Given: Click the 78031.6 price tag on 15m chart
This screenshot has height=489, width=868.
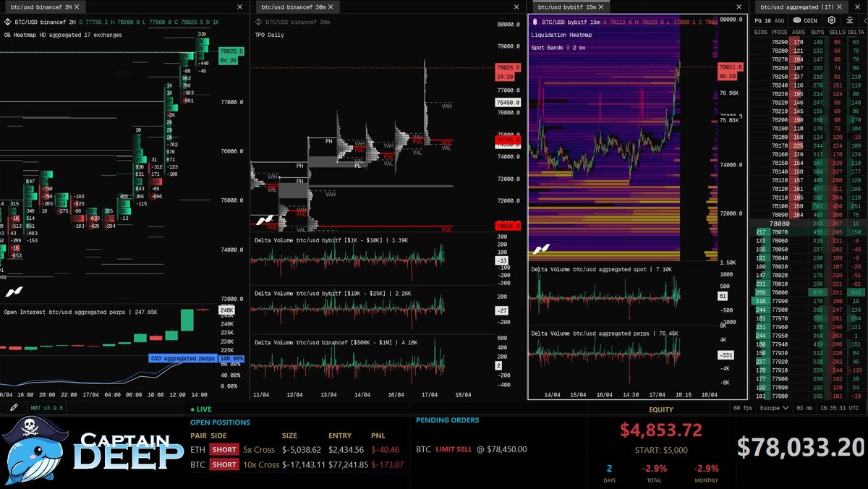Looking at the screenshot, I should click(731, 67).
